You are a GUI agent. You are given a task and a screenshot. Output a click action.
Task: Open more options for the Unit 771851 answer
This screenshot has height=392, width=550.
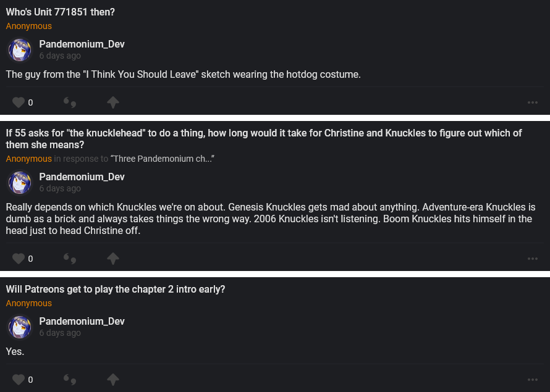pos(533,102)
